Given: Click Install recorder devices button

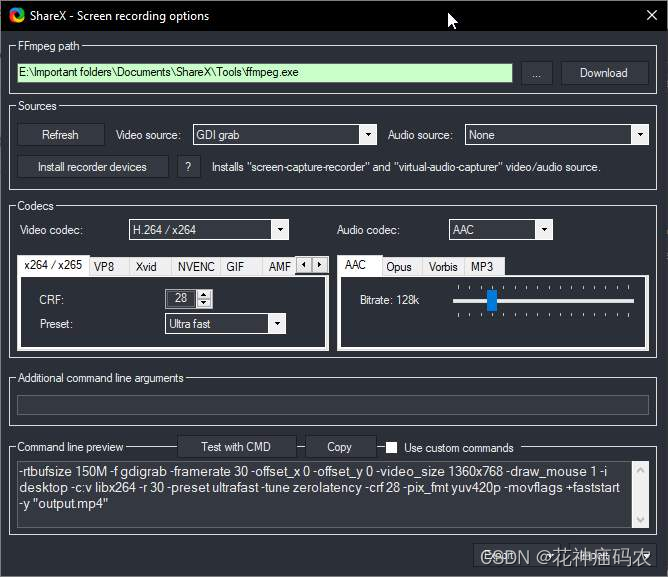Looking at the screenshot, I should click(x=92, y=167).
